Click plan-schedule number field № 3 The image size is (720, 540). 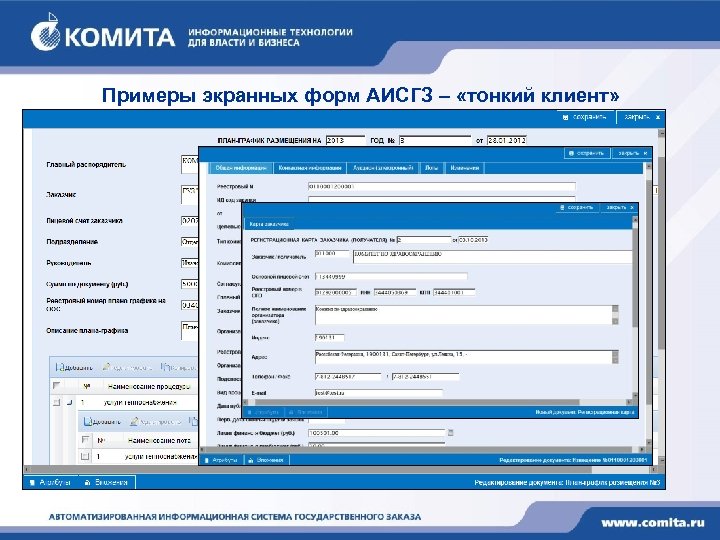[x=435, y=141]
